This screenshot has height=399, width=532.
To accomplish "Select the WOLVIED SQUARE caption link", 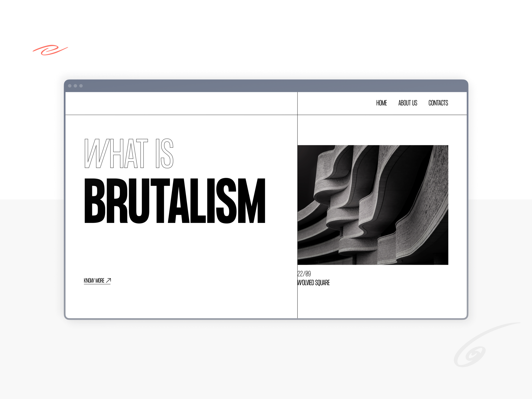I will click(x=313, y=283).
